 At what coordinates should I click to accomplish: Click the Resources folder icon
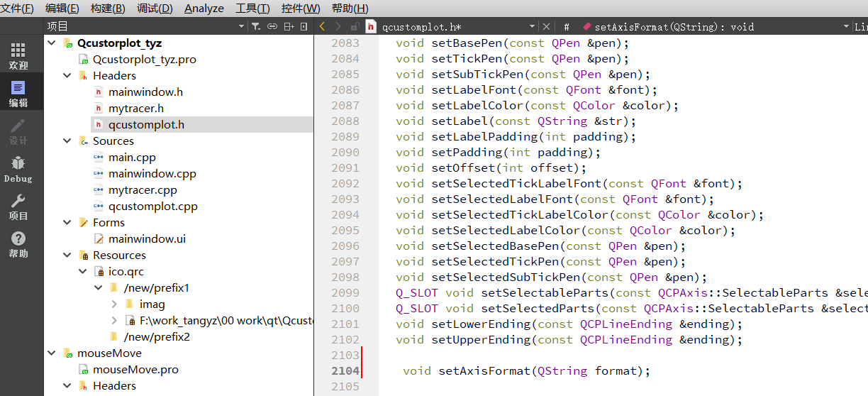[x=83, y=255]
